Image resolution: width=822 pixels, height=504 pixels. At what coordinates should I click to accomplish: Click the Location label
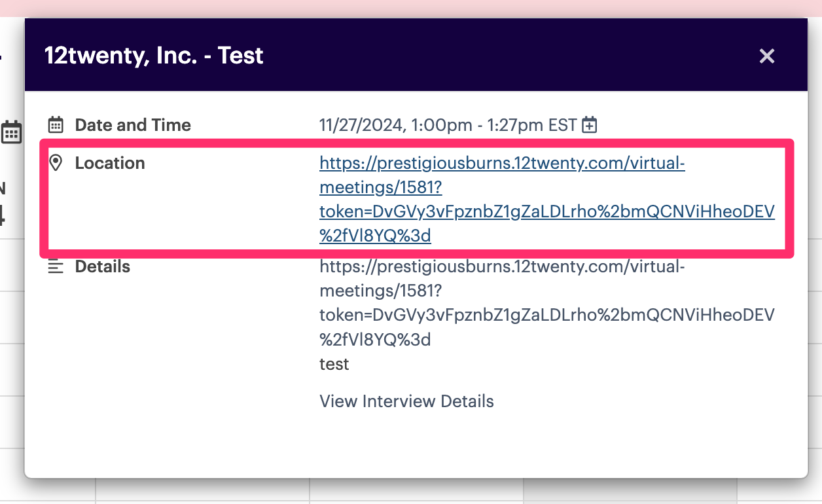pos(110,163)
